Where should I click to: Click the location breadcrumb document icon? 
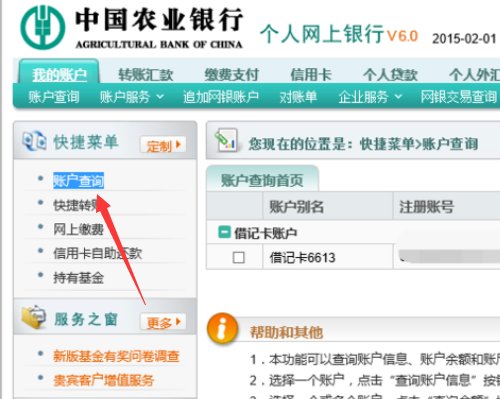click(226, 140)
